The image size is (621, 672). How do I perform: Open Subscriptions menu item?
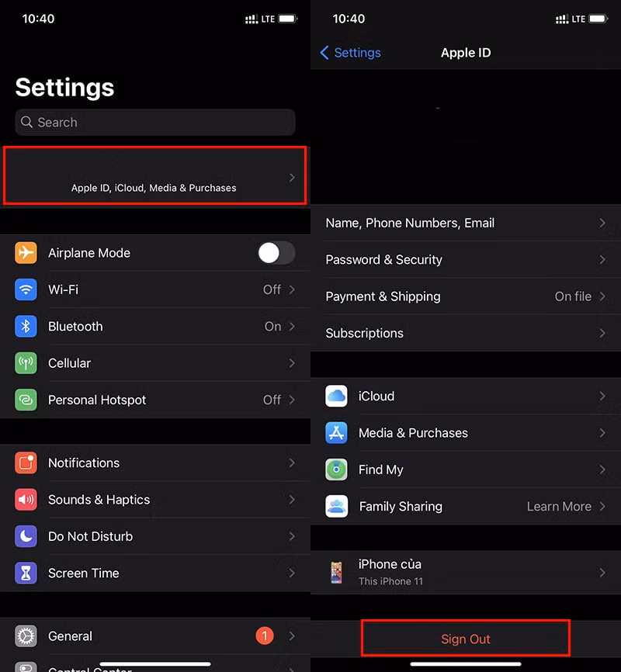(466, 333)
